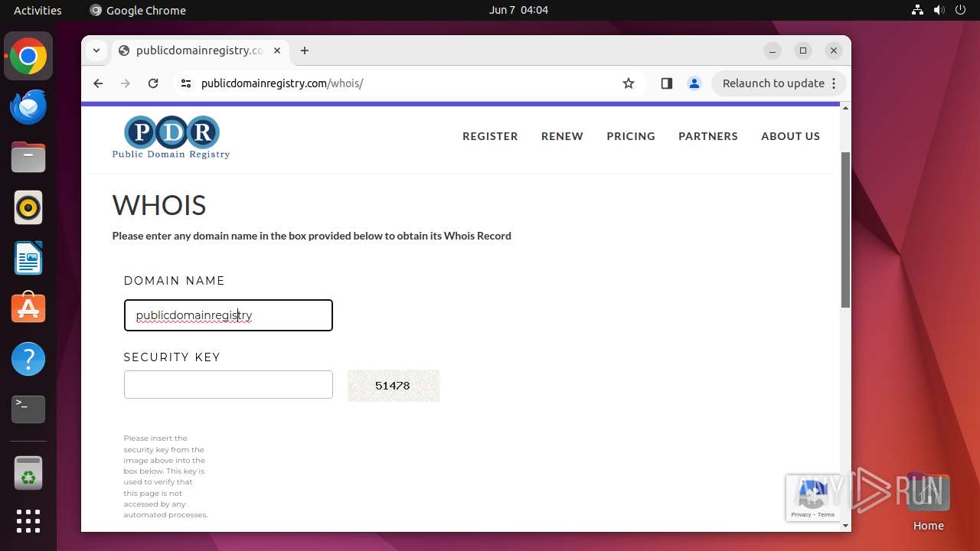
Task: Go to the RENEW page
Action: 562,136
